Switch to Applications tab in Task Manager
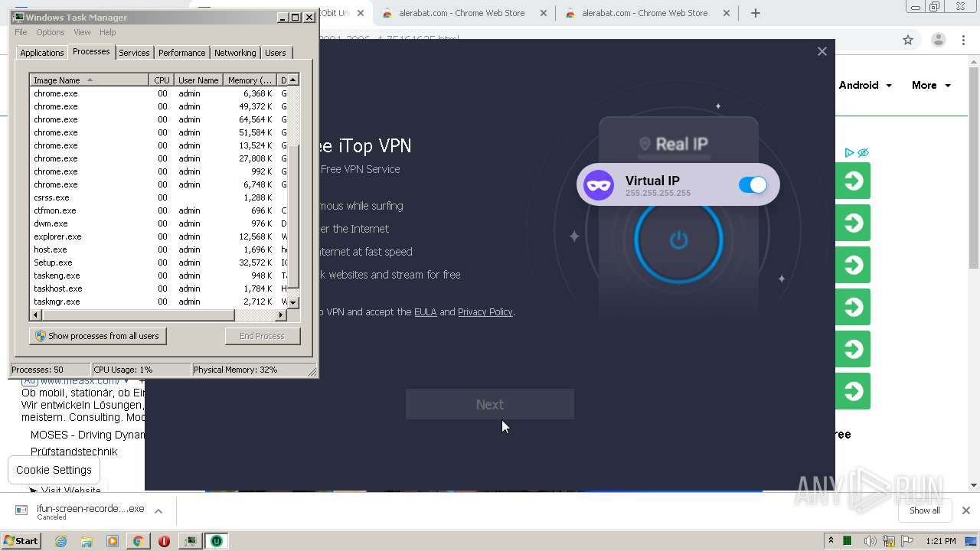This screenshot has width=980, height=551. [41, 53]
